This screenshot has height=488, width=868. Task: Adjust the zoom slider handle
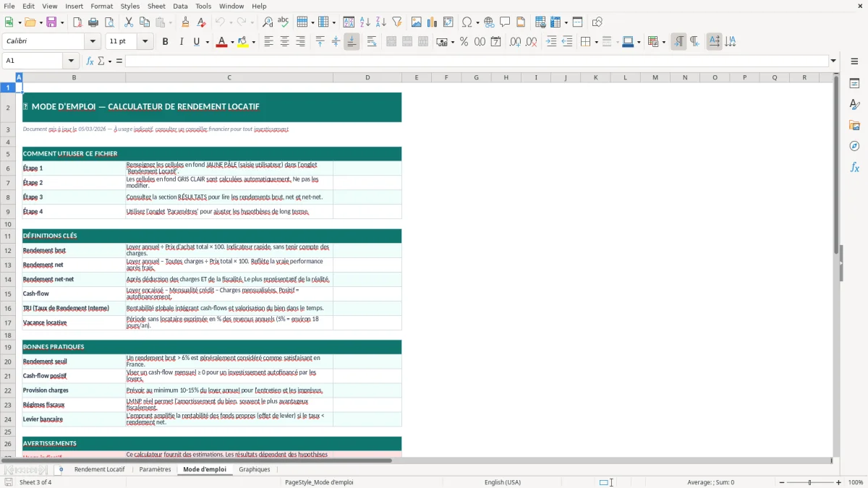[x=809, y=482]
